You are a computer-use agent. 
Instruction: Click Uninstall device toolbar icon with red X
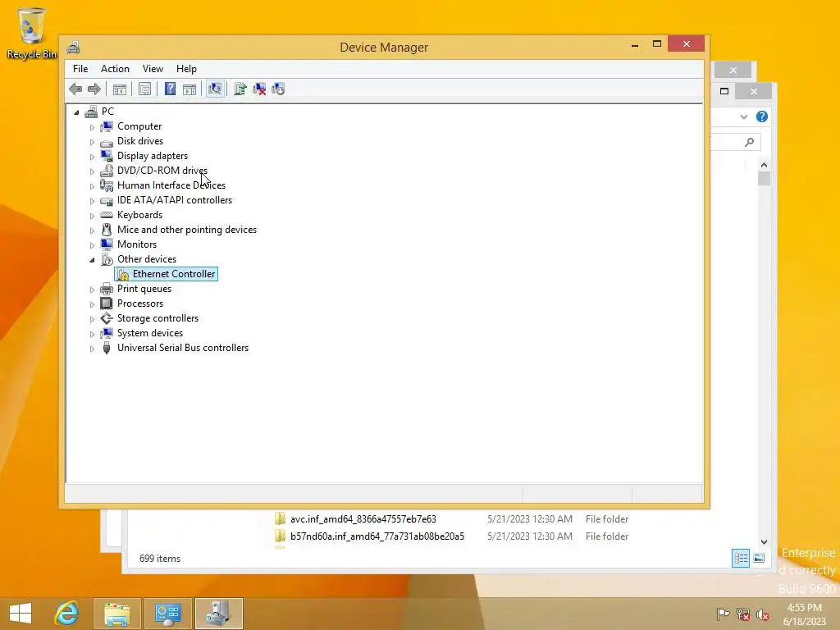pos(259,89)
